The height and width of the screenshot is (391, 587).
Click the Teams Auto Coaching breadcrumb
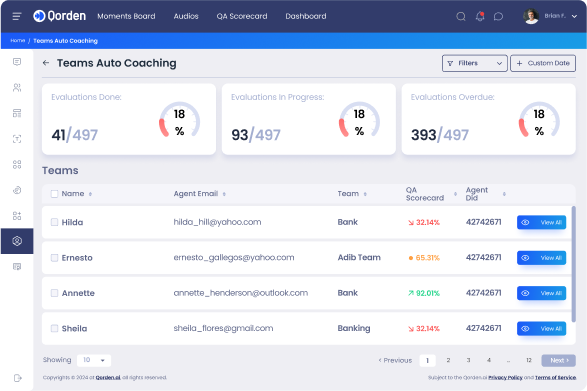pyautogui.click(x=66, y=40)
